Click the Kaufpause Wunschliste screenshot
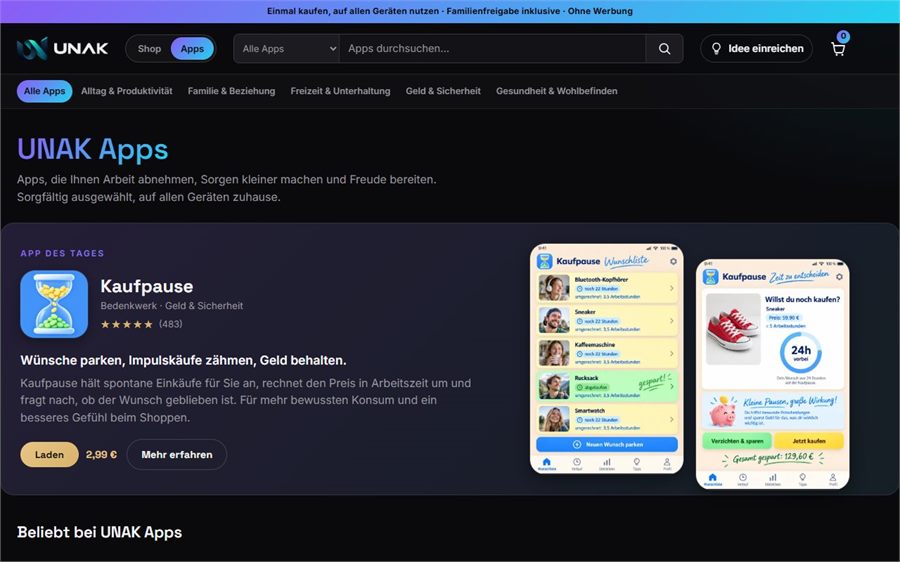The width and height of the screenshot is (900, 562). click(607, 359)
